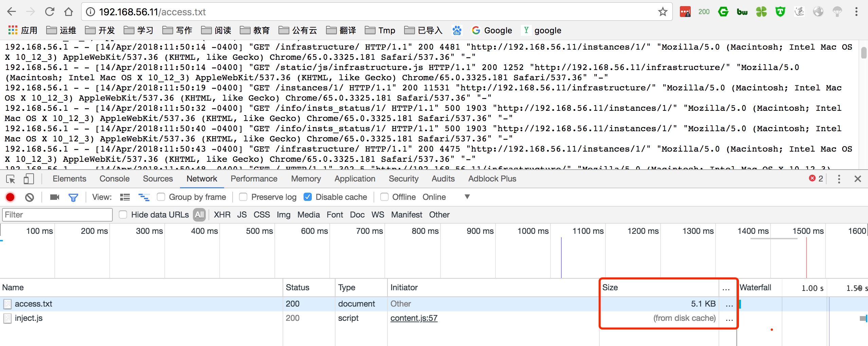Switch to the Console tab
The width and height of the screenshot is (868, 346).
click(114, 179)
